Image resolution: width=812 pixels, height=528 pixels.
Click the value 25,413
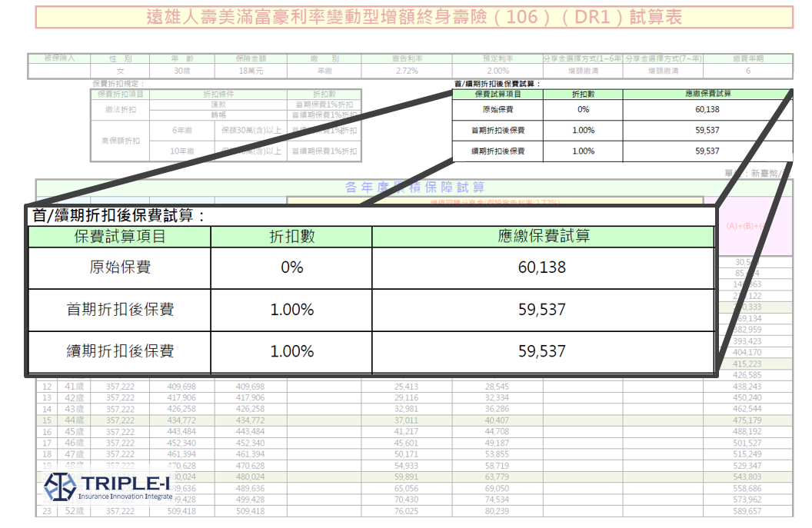[x=407, y=387]
